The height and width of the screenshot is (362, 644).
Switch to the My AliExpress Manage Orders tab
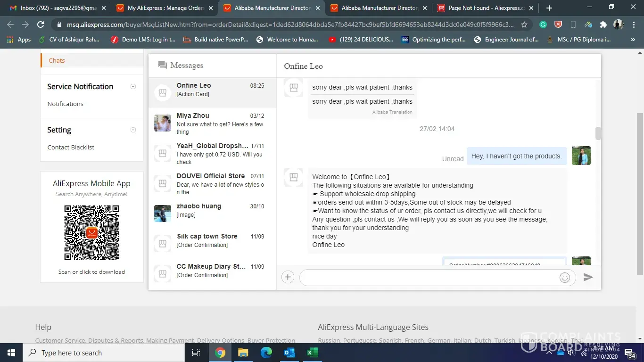163,8
